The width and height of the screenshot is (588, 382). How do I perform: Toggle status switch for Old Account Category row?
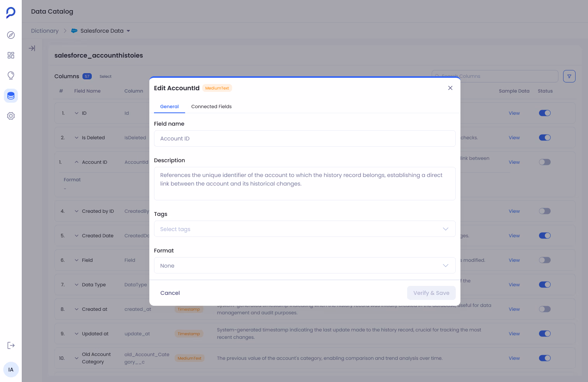pyautogui.click(x=545, y=358)
